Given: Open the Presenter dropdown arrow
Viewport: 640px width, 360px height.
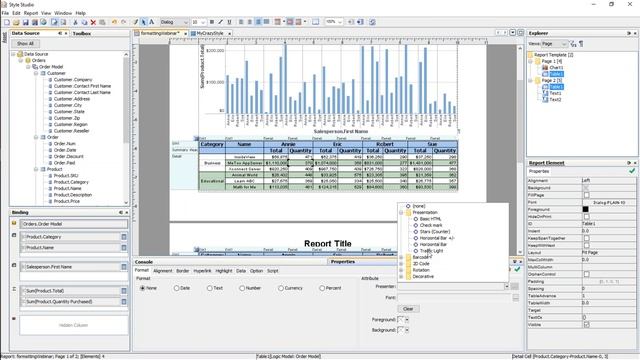Looking at the screenshot, I should tap(507, 287).
